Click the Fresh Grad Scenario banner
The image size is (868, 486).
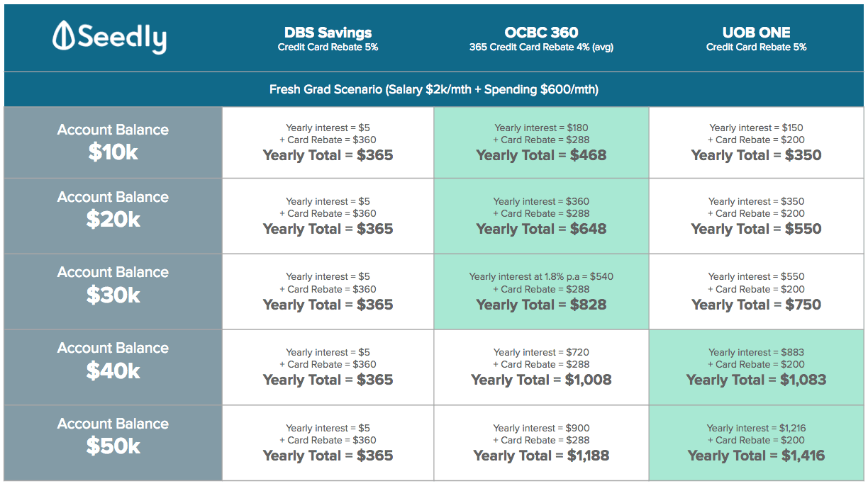tap(433, 89)
